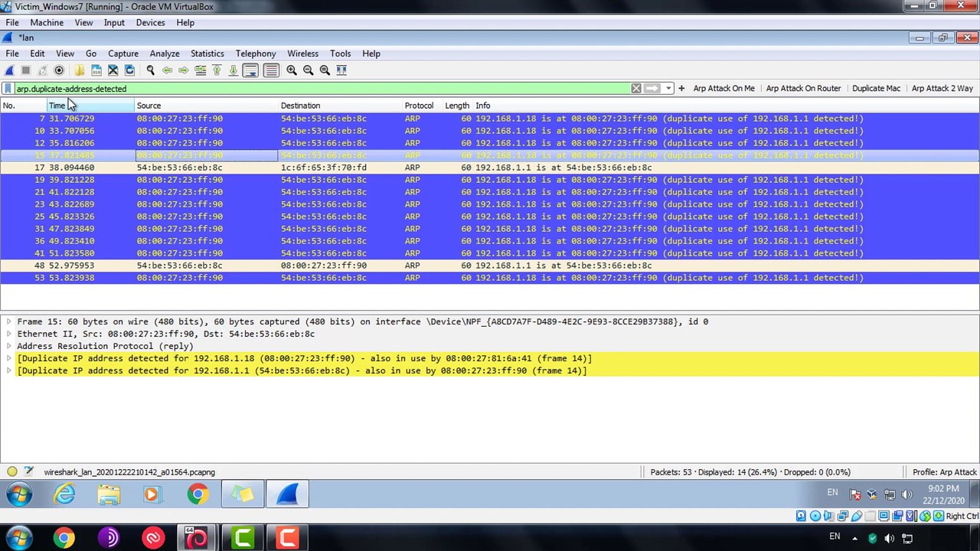Open capture options
Screen dimensions: 980x551
(59, 70)
